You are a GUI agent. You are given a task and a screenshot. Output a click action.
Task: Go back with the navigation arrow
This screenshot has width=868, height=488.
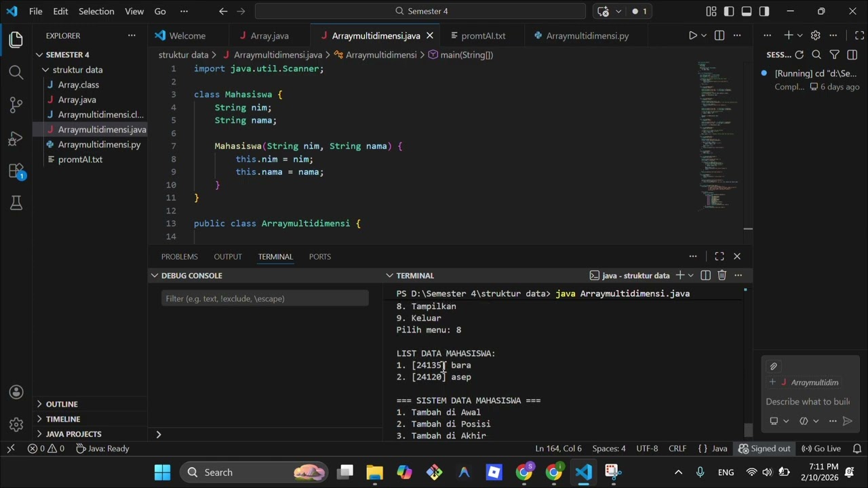coord(223,11)
